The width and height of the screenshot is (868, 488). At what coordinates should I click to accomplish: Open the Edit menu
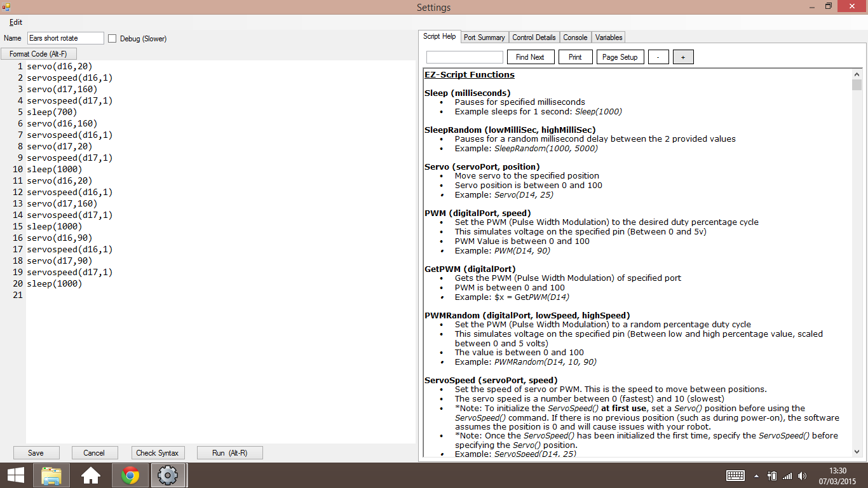click(15, 22)
